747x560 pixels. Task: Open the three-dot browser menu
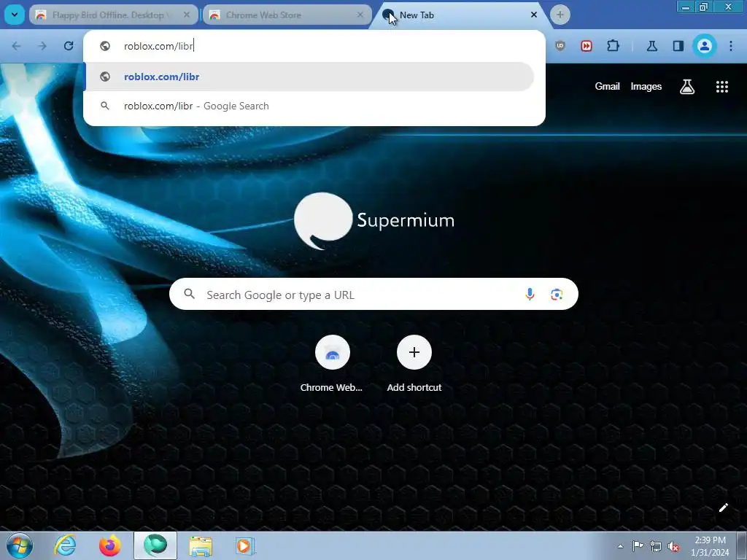pyautogui.click(x=731, y=46)
